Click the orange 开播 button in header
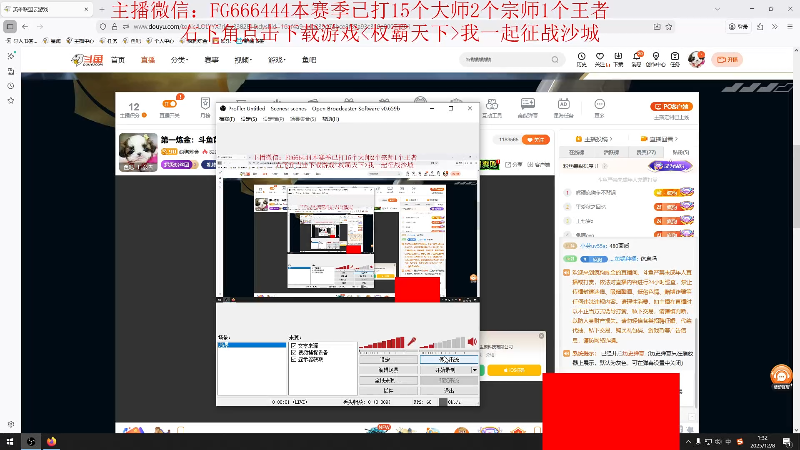800x450 pixels. (x=727, y=60)
